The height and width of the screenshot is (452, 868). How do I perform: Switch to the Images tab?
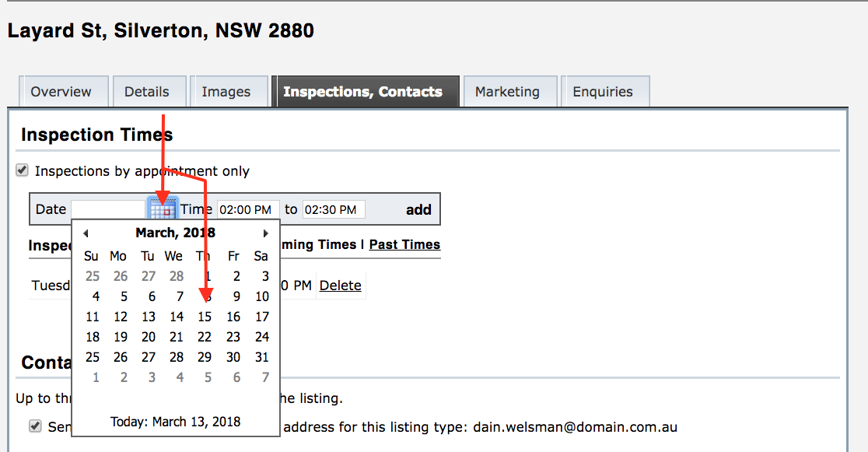(x=229, y=91)
